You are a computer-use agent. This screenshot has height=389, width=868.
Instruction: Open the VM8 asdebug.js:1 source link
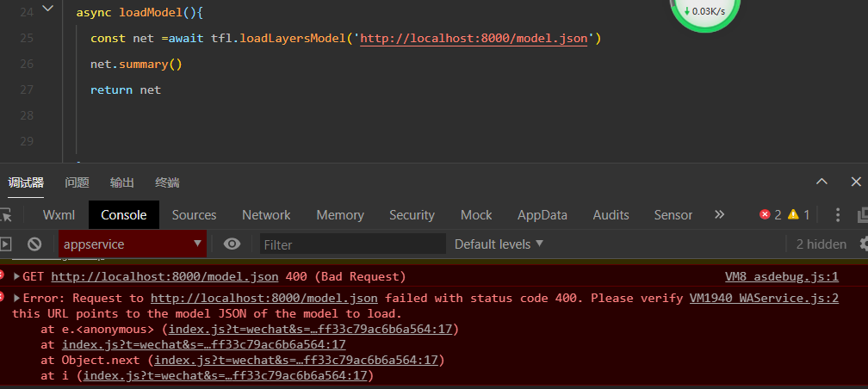click(x=782, y=276)
